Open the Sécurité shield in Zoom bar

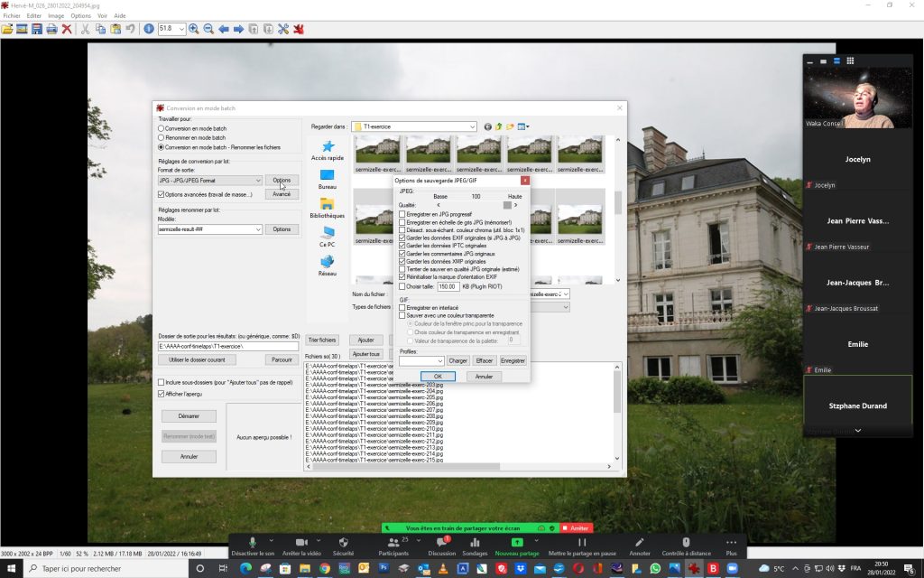click(343, 546)
